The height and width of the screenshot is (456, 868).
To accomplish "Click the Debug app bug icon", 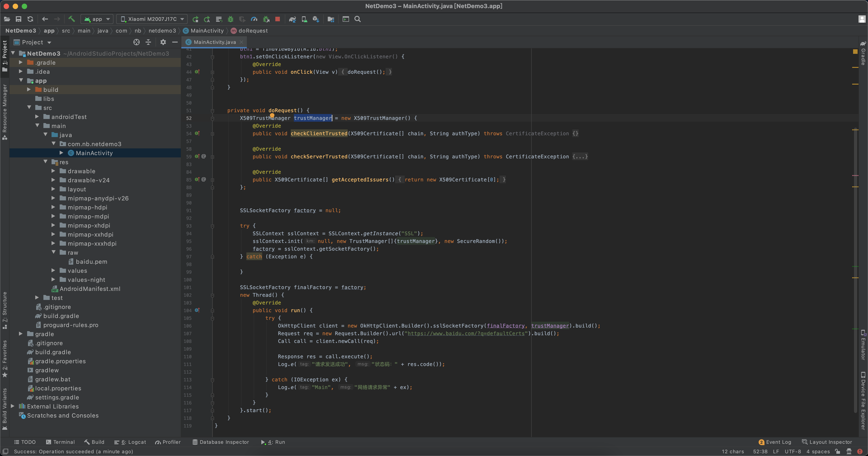I will 231,19.
